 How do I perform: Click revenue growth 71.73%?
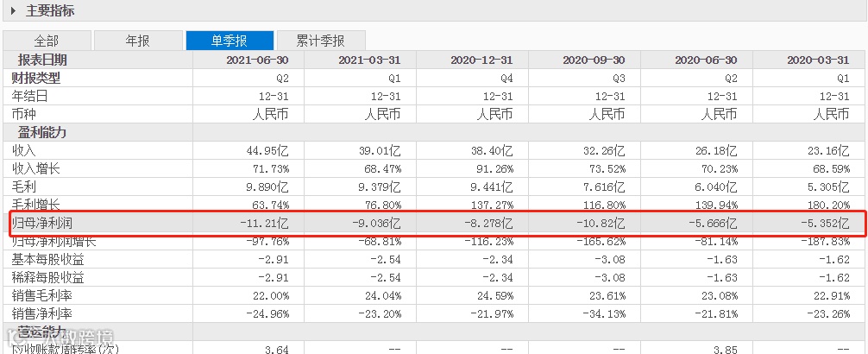point(271,168)
